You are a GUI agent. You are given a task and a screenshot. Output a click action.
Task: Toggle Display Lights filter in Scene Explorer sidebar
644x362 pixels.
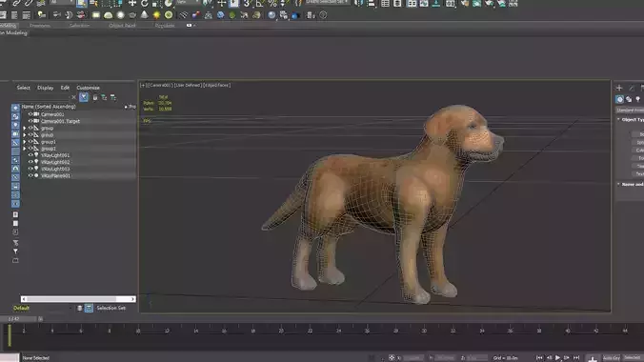[x=15, y=125]
